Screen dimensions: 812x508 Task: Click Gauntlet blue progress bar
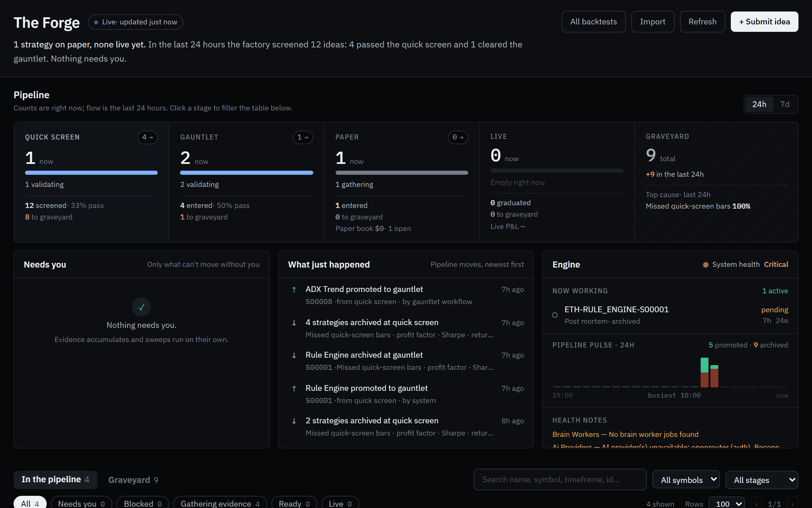(246, 173)
